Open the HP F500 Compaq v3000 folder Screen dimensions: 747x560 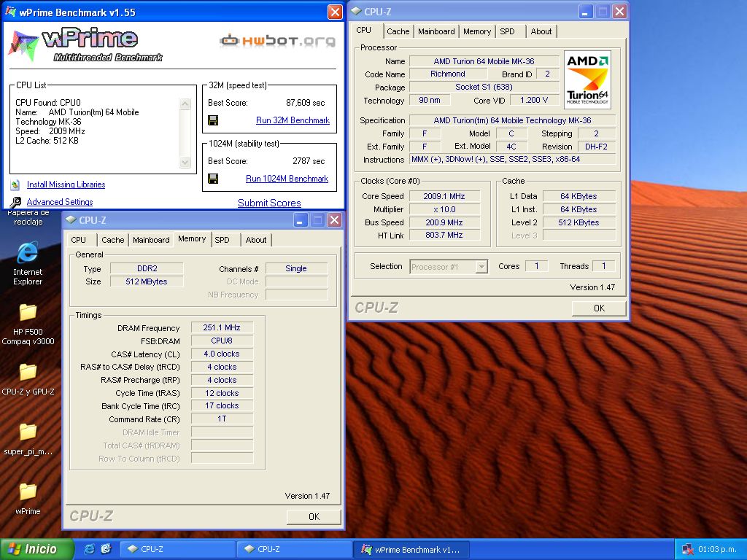[28, 324]
